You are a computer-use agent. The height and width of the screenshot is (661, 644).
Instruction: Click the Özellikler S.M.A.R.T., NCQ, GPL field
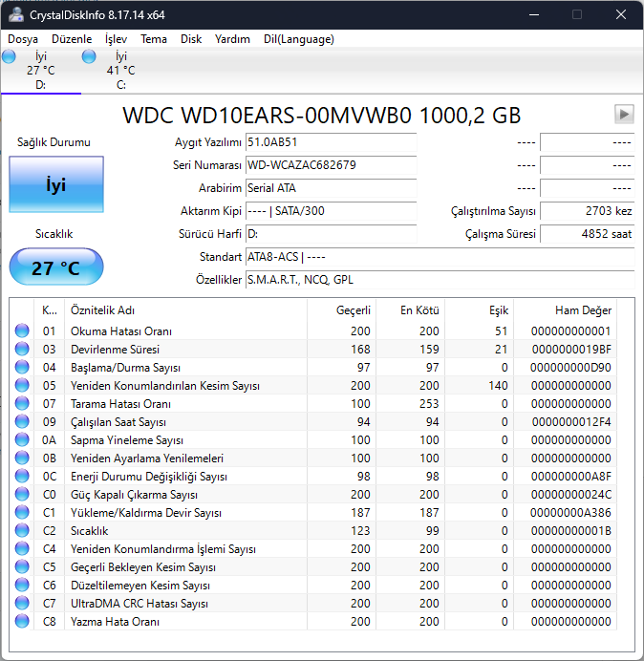pyautogui.click(x=440, y=280)
